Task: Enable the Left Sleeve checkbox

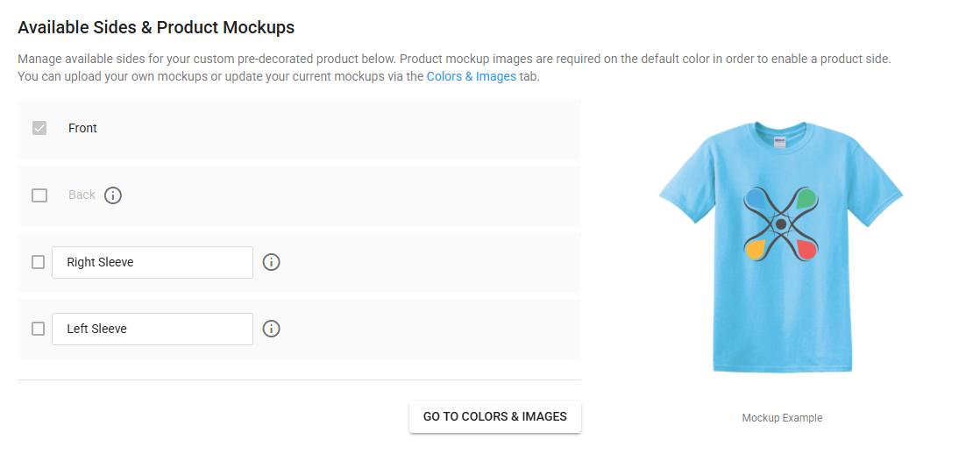Action: pos(38,329)
